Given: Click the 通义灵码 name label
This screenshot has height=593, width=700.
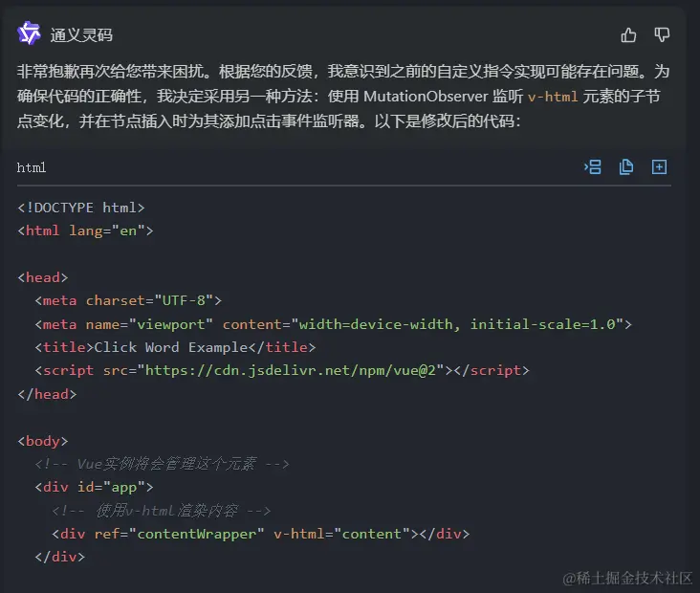Looking at the screenshot, I should (x=81, y=34).
